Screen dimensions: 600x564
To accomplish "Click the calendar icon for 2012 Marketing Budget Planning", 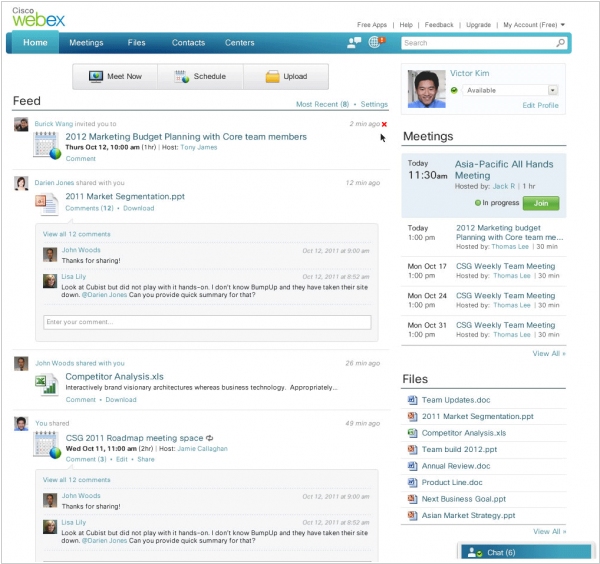I will pos(47,145).
